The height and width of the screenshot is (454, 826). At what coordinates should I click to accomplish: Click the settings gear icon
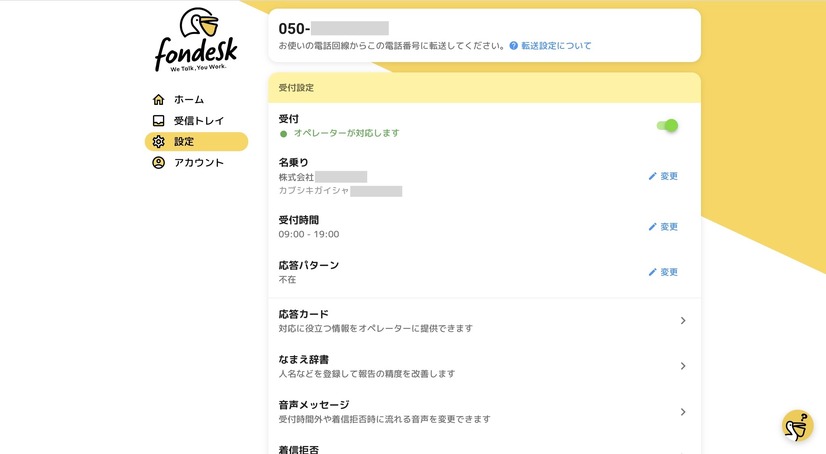[158, 142]
